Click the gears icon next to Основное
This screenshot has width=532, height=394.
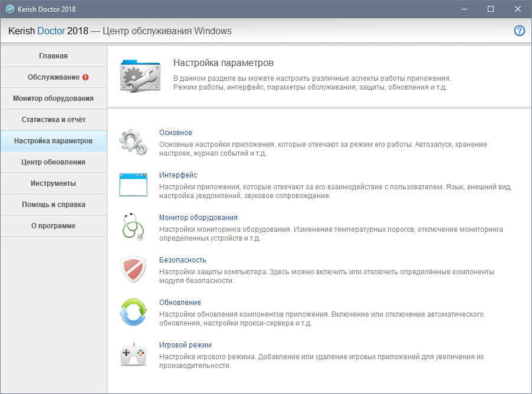(133, 143)
